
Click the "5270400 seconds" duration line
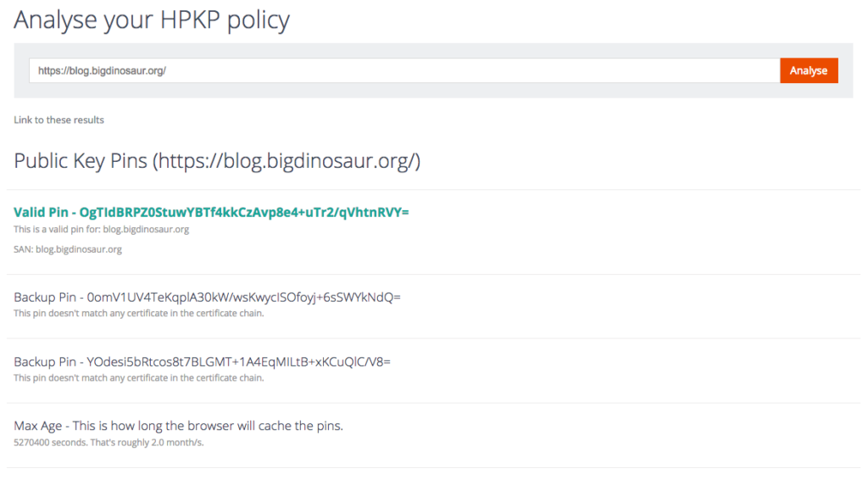coord(108,443)
